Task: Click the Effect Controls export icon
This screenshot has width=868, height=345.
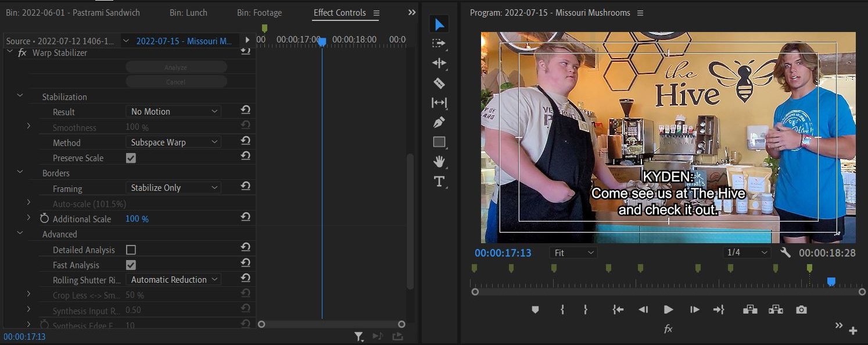Action: [x=397, y=336]
